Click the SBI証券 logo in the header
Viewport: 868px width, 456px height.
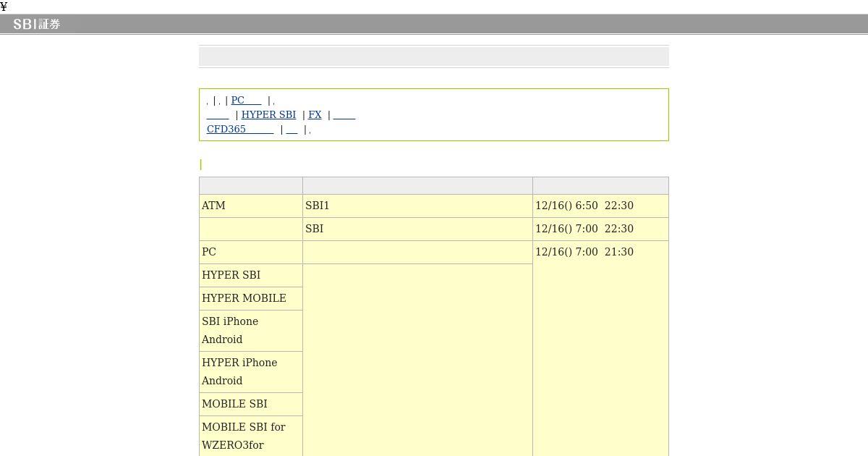pos(36,24)
